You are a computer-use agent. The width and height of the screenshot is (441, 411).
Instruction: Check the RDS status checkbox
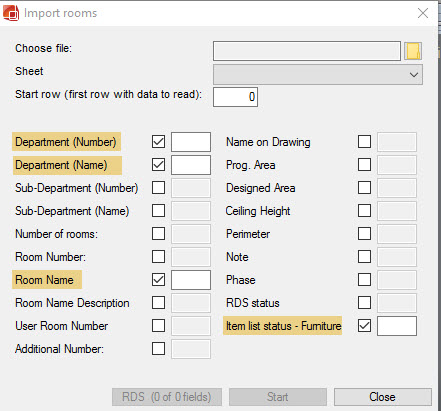[x=364, y=303]
